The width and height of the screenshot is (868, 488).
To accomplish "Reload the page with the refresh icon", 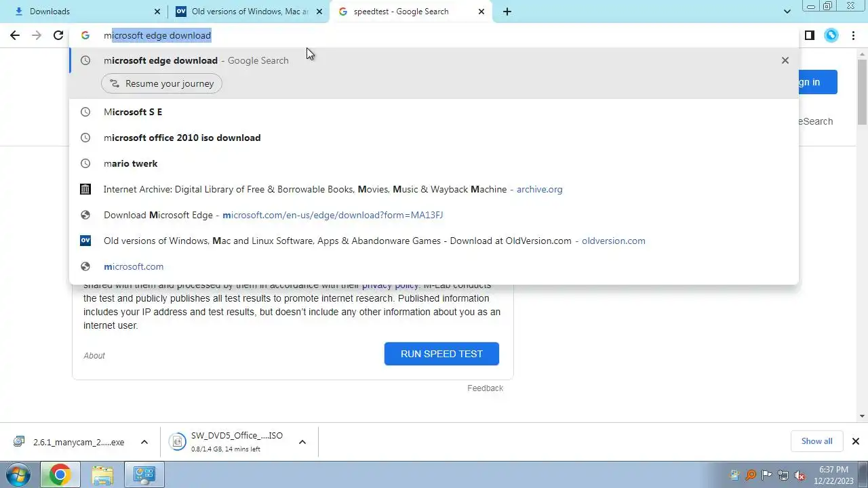I will (58, 35).
